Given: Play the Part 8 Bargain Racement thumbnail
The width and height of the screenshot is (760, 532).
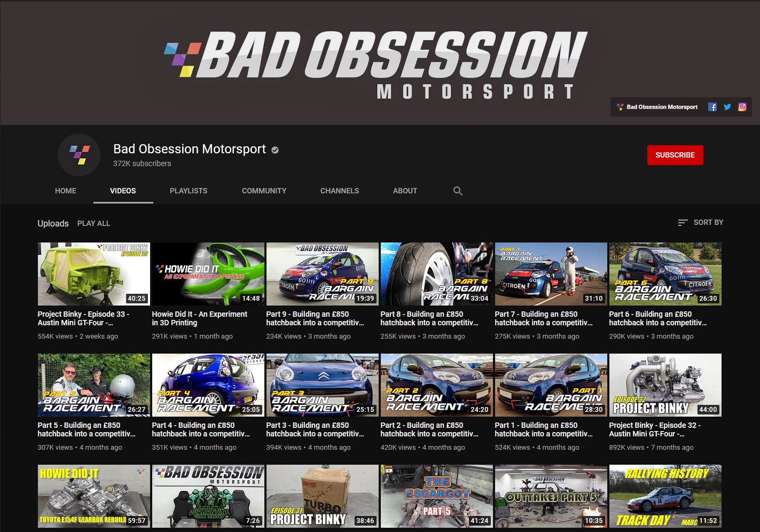Looking at the screenshot, I should click(436, 274).
